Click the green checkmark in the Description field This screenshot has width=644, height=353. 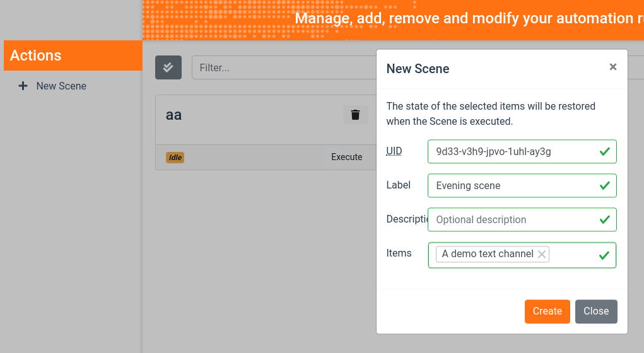click(x=604, y=219)
